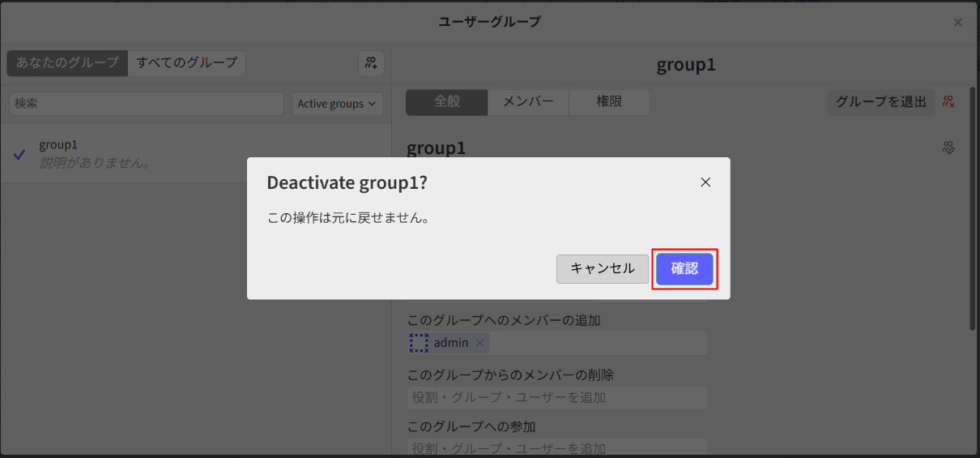
Task: Cancel with the キャンセル button
Action: [603, 269]
